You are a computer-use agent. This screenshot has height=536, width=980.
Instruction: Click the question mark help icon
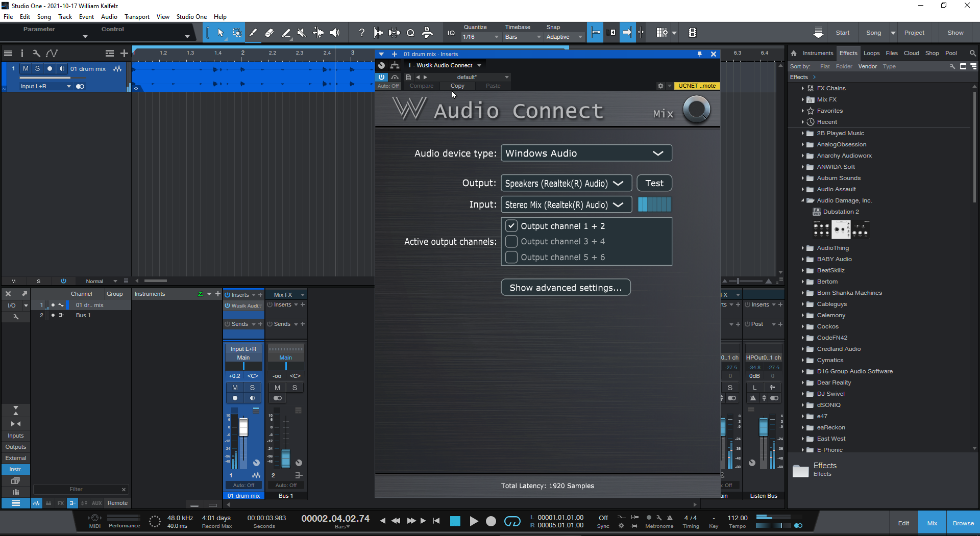361,33
